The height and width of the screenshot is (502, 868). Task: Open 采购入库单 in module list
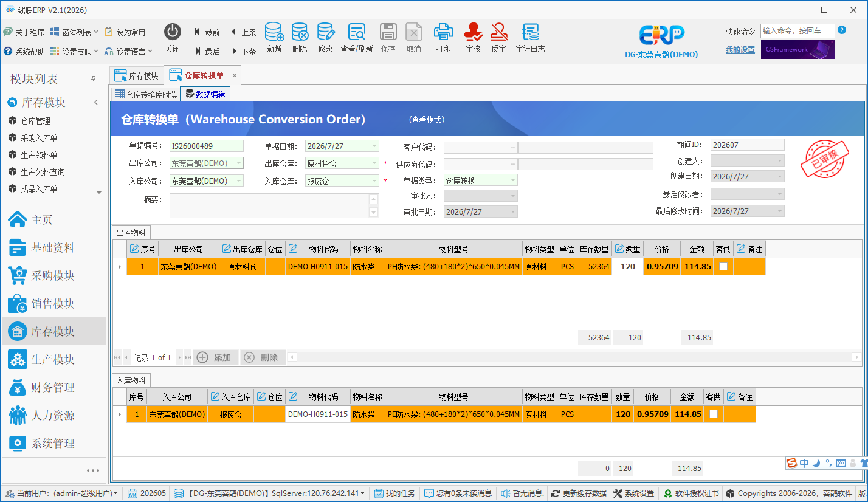[x=39, y=138]
